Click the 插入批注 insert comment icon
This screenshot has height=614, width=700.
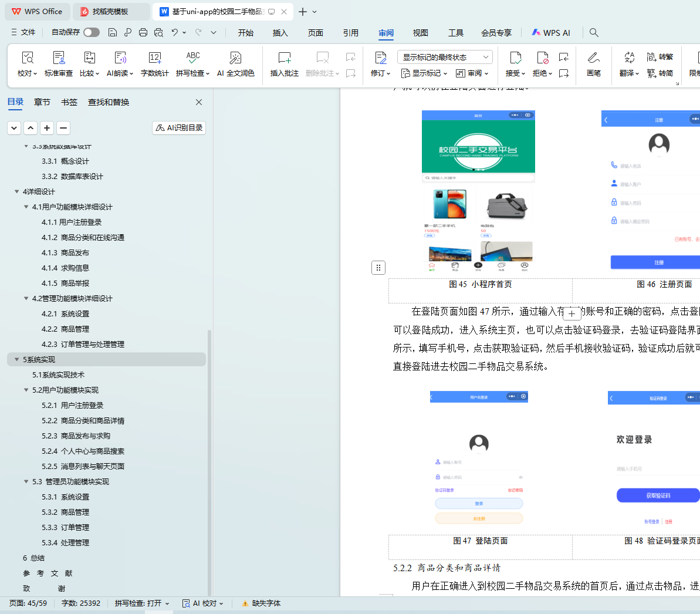coord(284,58)
